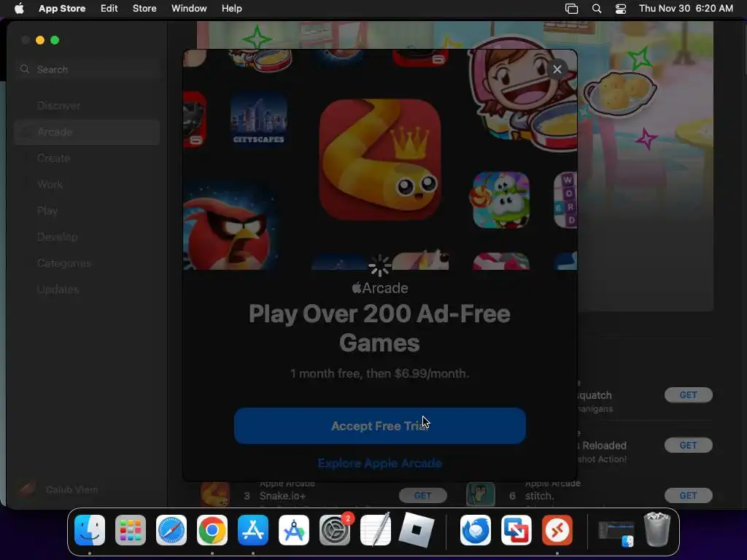
Task: Open the Window menu
Action: tap(189, 8)
